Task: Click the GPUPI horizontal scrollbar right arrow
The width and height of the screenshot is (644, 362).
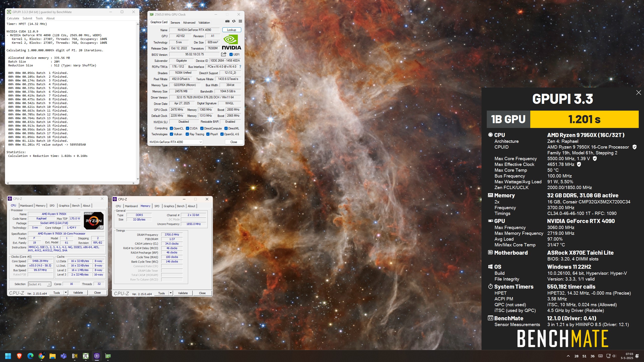Action: pyautogui.click(x=133, y=183)
